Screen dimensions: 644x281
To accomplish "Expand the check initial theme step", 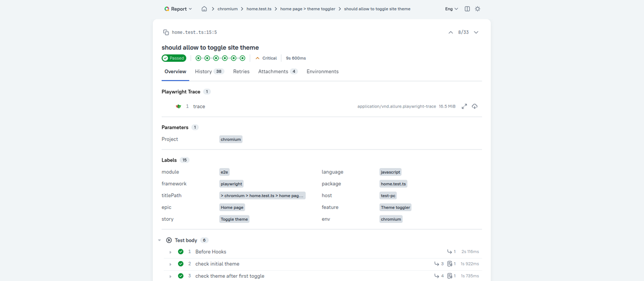I will (x=170, y=264).
